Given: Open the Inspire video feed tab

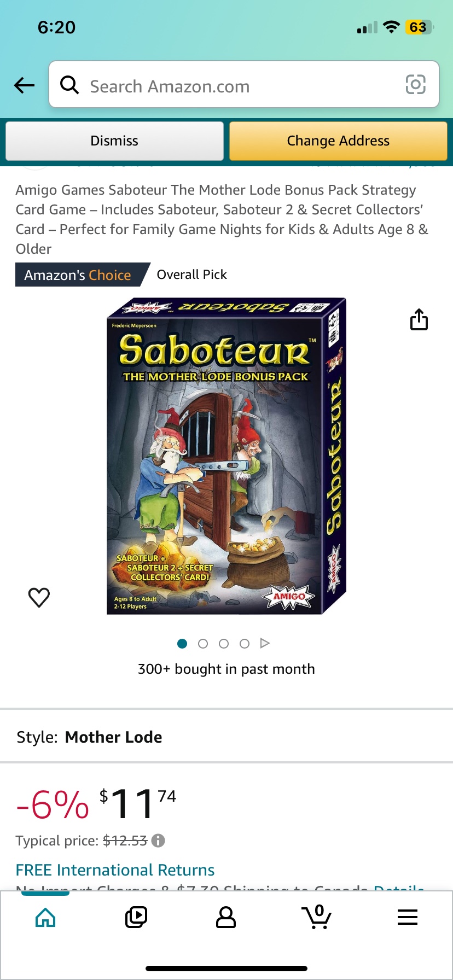Looking at the screenshot, I should click(x=136, y=917).
